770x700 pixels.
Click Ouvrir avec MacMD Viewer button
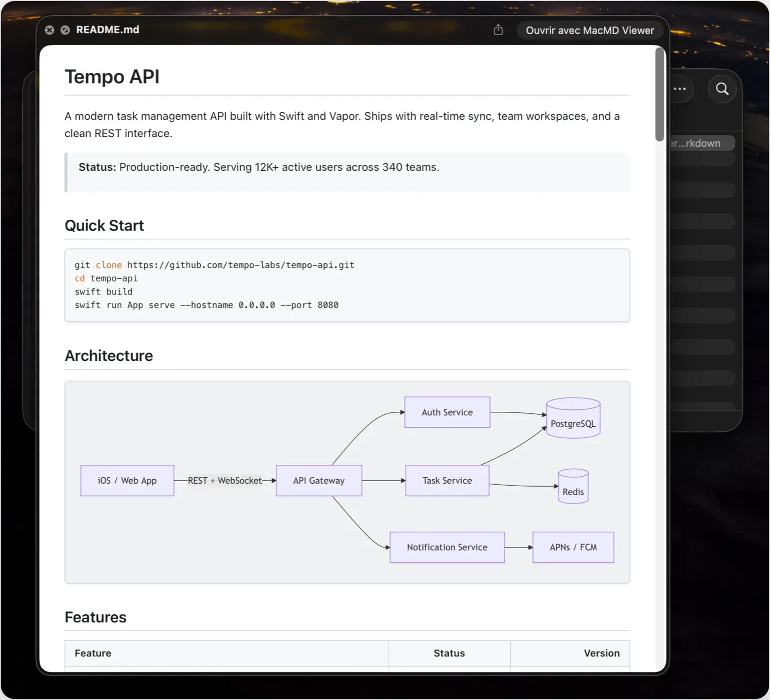[x=590, y=30]
